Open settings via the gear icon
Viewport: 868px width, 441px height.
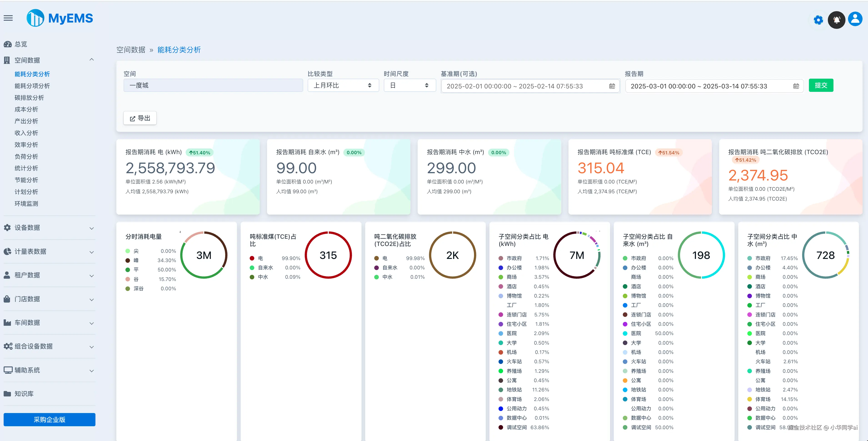[x=818, y=20]
